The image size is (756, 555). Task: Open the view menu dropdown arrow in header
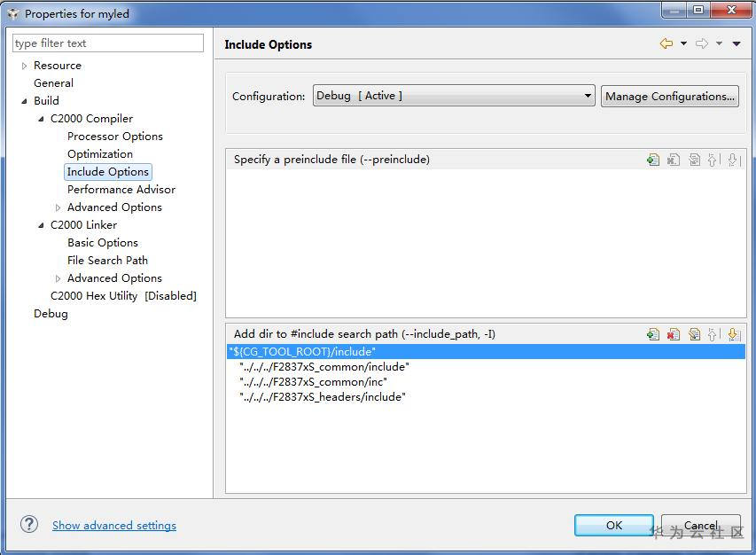tap(737, 43)
